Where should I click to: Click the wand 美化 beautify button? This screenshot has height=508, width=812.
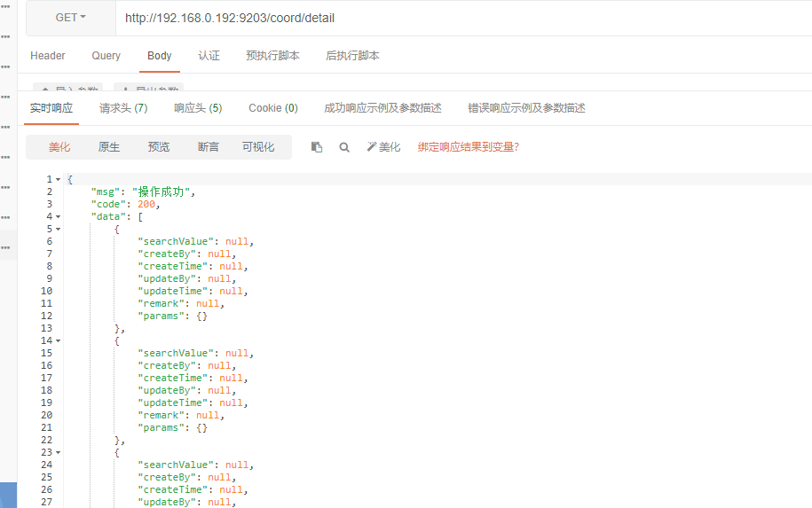[x=383, y=147]
